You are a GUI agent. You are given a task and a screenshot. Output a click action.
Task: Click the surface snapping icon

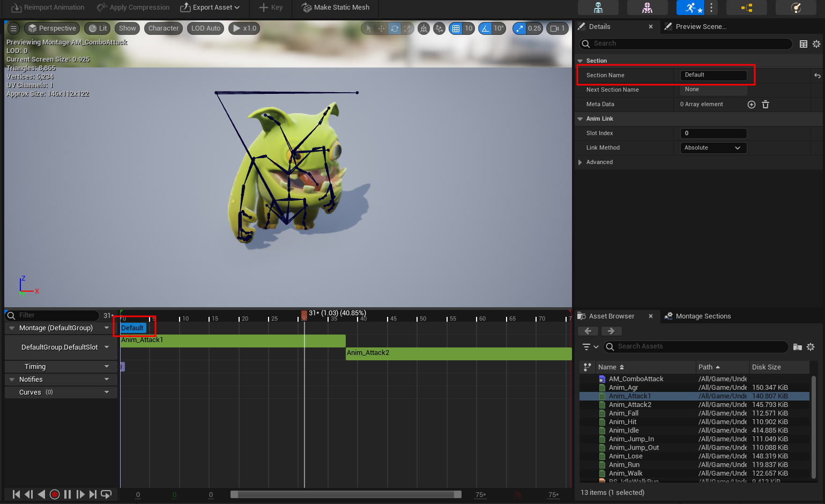pyautogui.click(x=440, y=28)
